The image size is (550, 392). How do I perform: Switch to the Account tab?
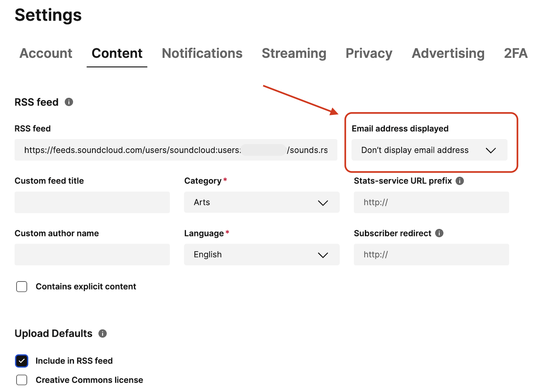46,53
